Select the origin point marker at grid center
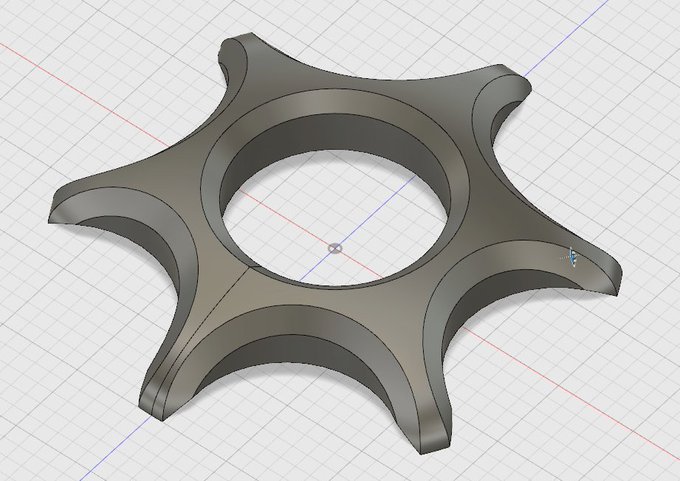The image size is (680, 481). [x=335, y=249]
